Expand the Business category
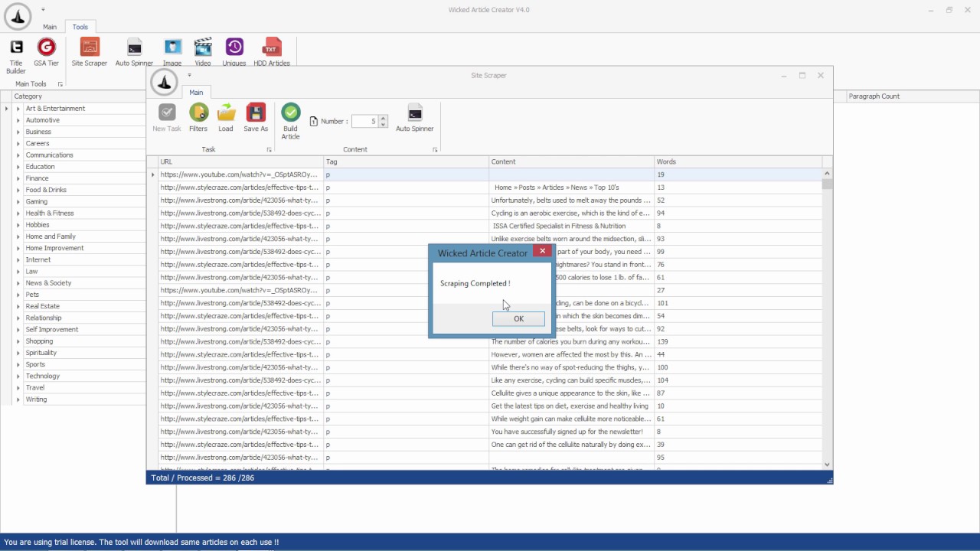The height and width of the screenshot is (551, 980). 18,132
